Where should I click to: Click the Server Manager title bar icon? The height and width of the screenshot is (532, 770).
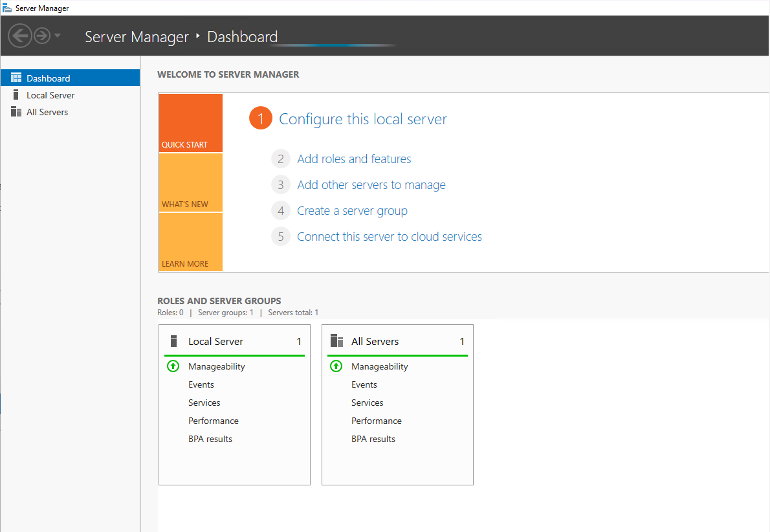[7, 8]
